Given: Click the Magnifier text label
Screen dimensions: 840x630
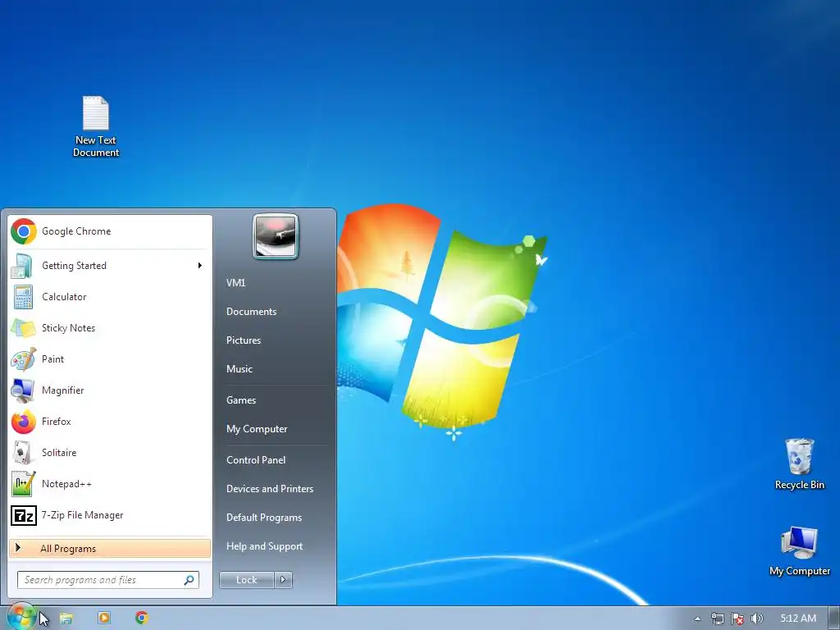Looking at the screenshot, I should click(x=62, y=390).
